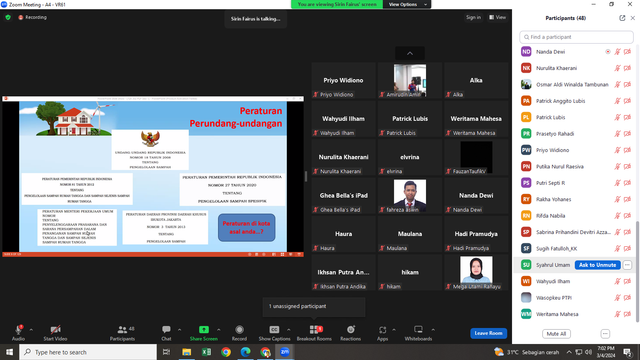Open Whiteboards icon
This screenshot has width=640, height=360.
pyautogui.click(x=418, y=329)
